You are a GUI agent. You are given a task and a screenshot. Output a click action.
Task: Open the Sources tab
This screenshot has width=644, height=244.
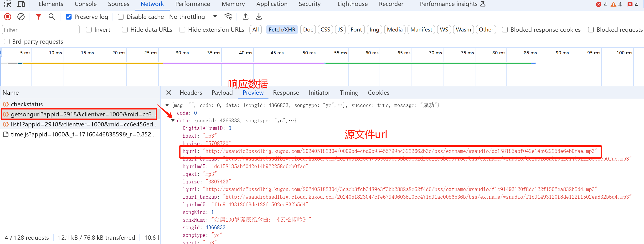(x=118, y=4)
